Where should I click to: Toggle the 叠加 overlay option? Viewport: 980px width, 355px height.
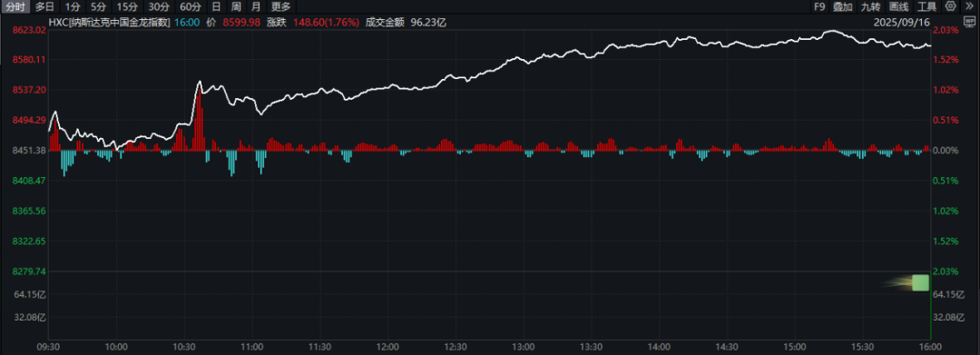[x=842, y=7]
